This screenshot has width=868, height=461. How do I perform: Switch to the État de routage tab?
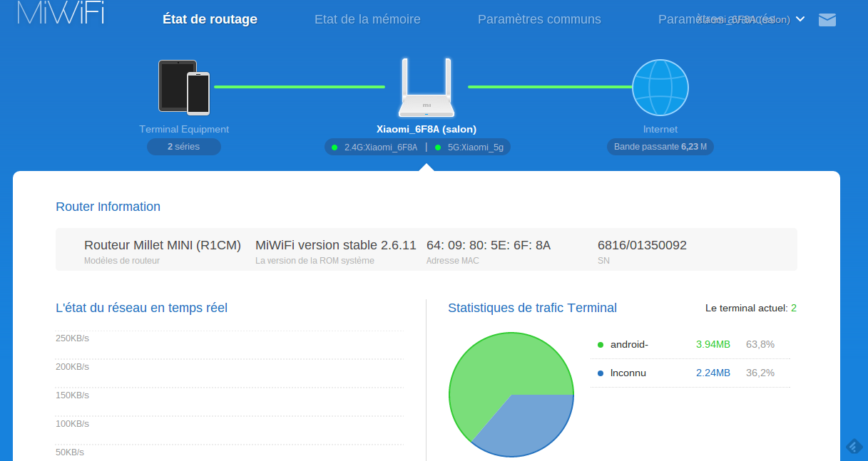(210, 19)
